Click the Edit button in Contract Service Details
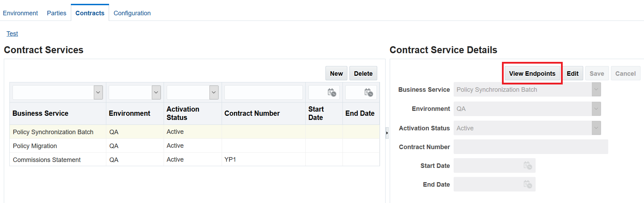This screenshot has width=644, height=203. pos(573,73)
